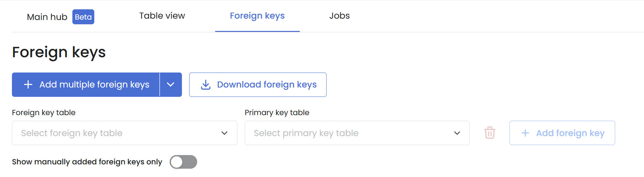Click the chevron in the primary key table field
Screen dimensions: 644x177
pyautogui.click(x=457, y=133)
